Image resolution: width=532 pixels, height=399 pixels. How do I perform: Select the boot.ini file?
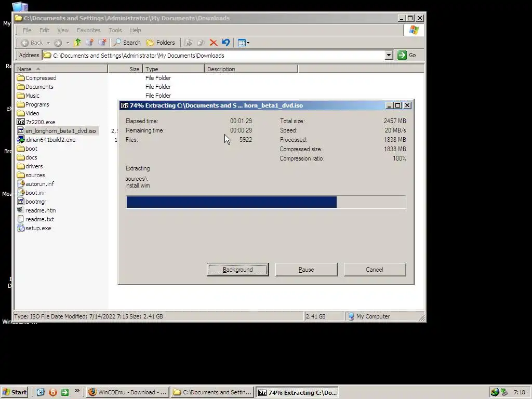[x=31, y=193]
